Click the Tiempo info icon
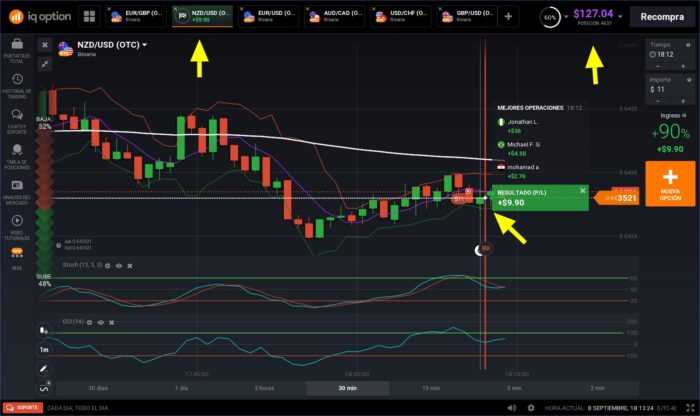 pos(688,45)
